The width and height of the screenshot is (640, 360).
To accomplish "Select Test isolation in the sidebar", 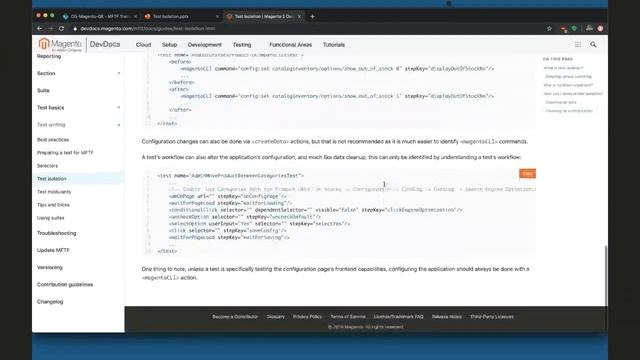I will (78, 179).
